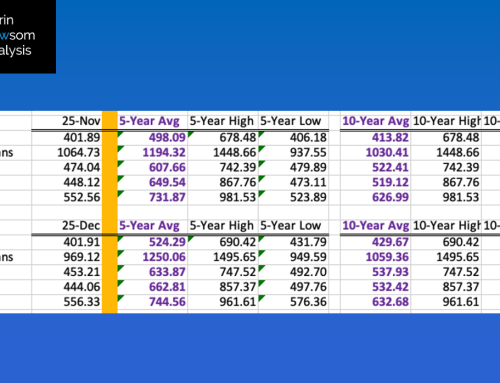Select the 401.89 cell under 25-Nov
Image resolution: width=500 pixels, height=383 pixels.
67,137
